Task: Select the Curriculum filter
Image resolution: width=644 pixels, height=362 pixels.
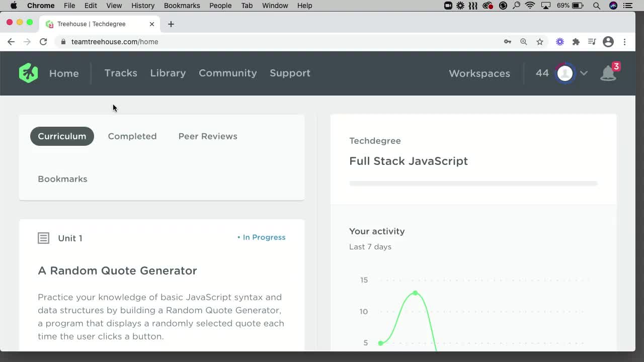Action: (x=62, y=136)
